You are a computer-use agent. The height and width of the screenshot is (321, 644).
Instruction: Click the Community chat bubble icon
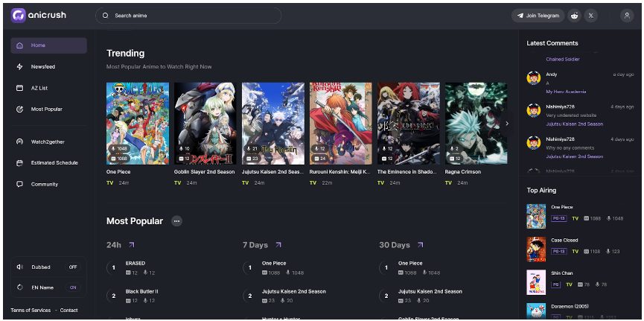(19, 184)
